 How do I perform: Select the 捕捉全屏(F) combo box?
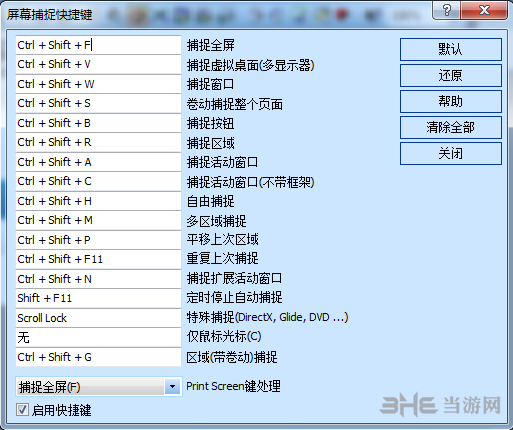point(98,387)
